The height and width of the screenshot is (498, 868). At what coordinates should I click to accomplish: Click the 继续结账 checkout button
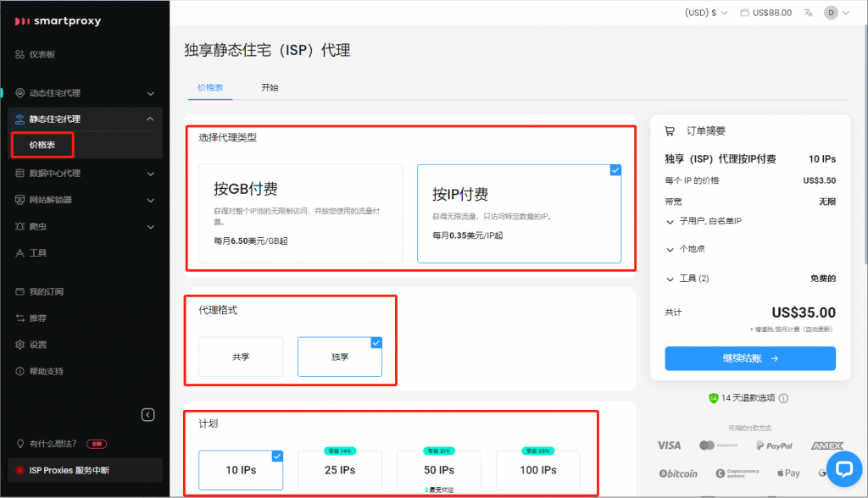pos(750,358)
